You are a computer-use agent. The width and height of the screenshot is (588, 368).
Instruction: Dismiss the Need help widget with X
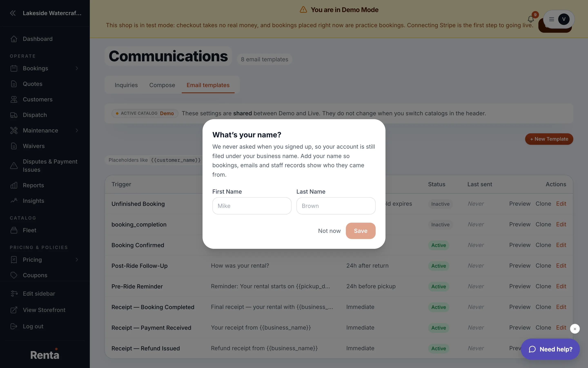coord(575,329)
